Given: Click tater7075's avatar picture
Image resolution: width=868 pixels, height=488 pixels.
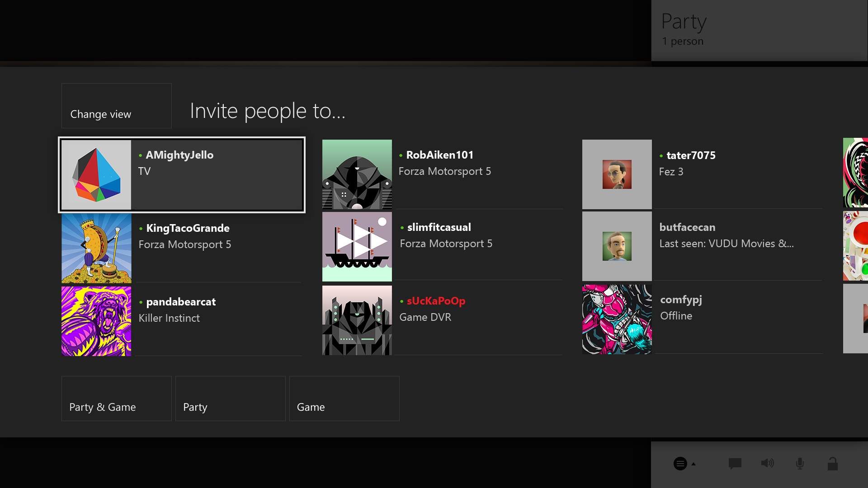Looking at the screenshot, I should click(617, 174).
